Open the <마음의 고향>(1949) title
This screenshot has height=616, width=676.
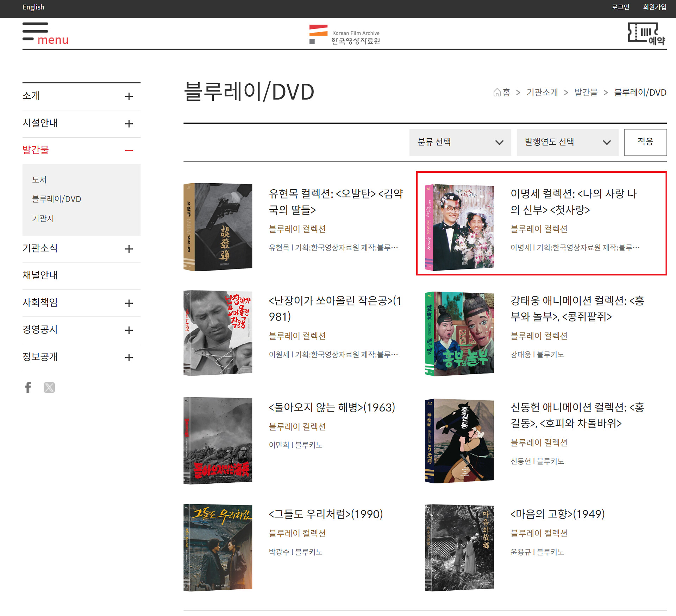[558, 514]
